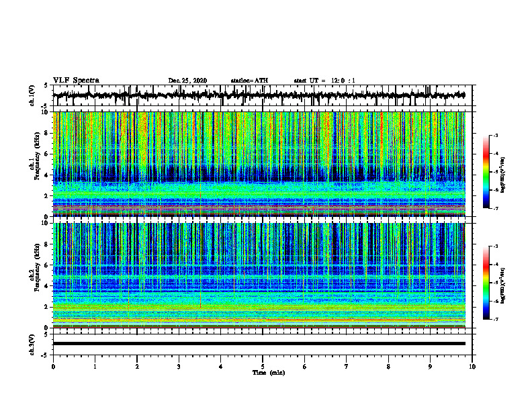Click the time axis tick label "10"
Screen dimensions: 532x411
tap(472, 367)
